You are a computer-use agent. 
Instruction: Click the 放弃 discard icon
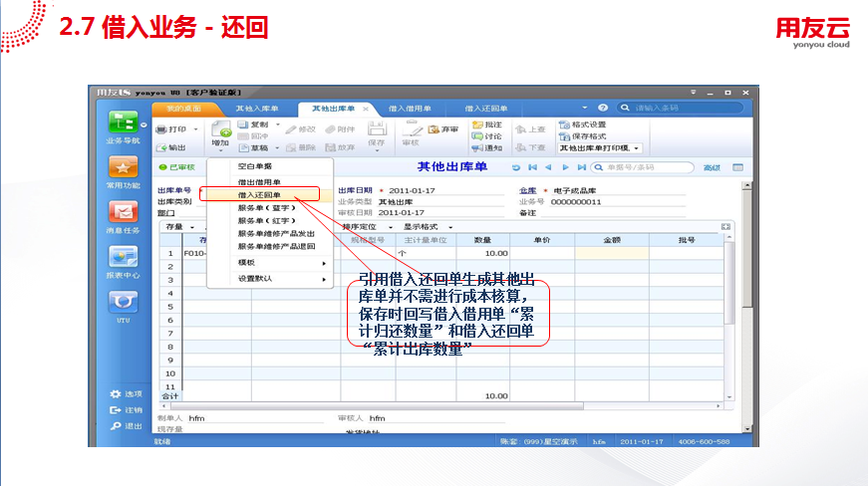(x=331, y=147)
